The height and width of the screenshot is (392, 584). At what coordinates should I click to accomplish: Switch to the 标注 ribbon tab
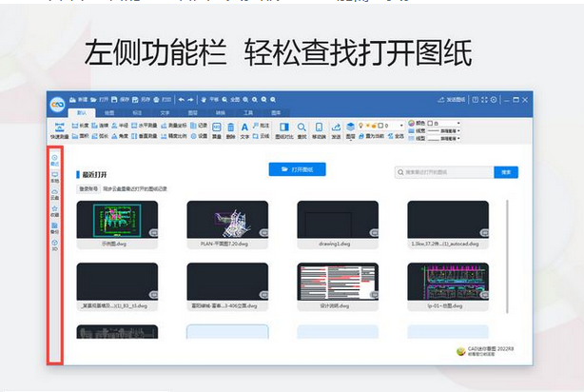137,112
